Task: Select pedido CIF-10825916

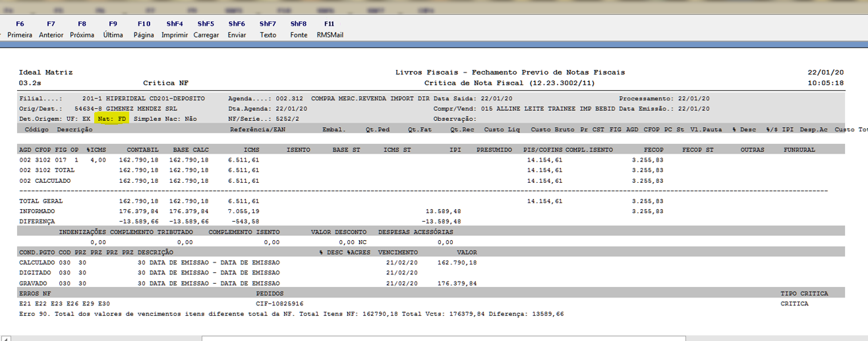Action: 279,304
